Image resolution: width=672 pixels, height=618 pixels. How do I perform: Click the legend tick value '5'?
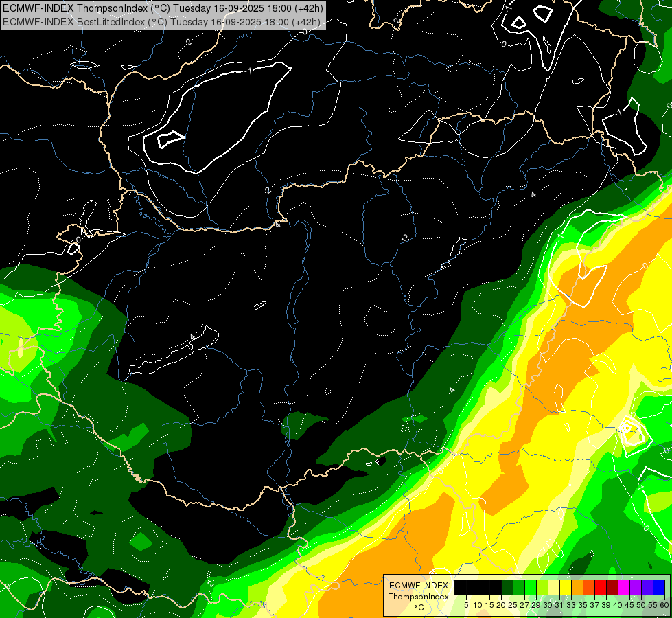pyautogui.click(x=466, y=605)
